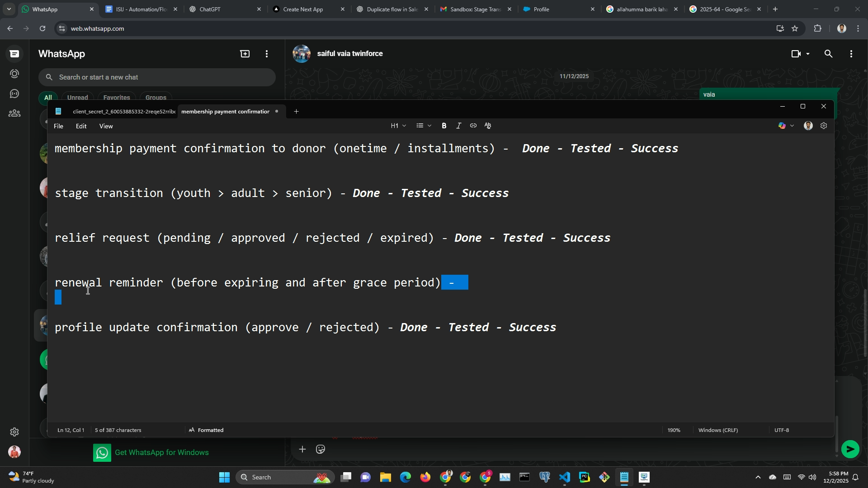The image size is (868, 488).
Task: Click the Copilot icon in Notepad
Action: click(782, 126)
